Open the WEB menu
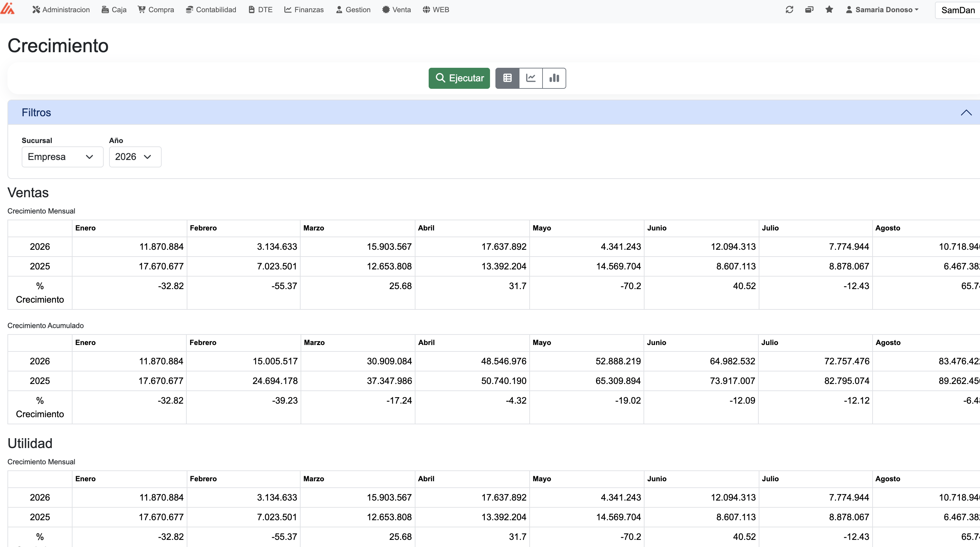 click(436, 9)
